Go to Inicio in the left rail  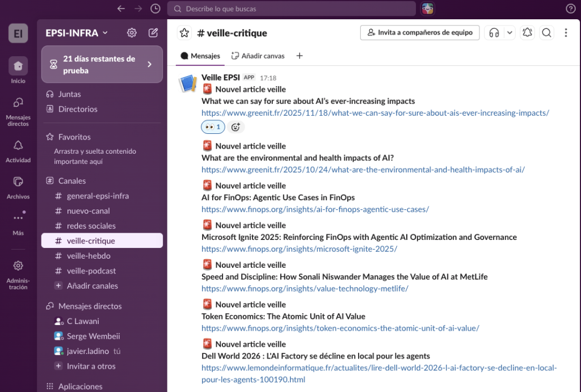click(x=18, y=70)
